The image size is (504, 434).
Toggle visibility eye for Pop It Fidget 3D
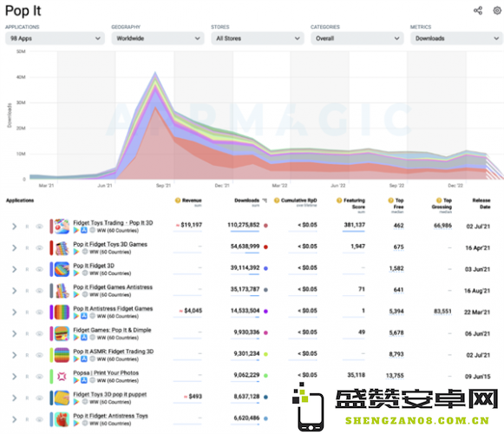pos(39,269)
